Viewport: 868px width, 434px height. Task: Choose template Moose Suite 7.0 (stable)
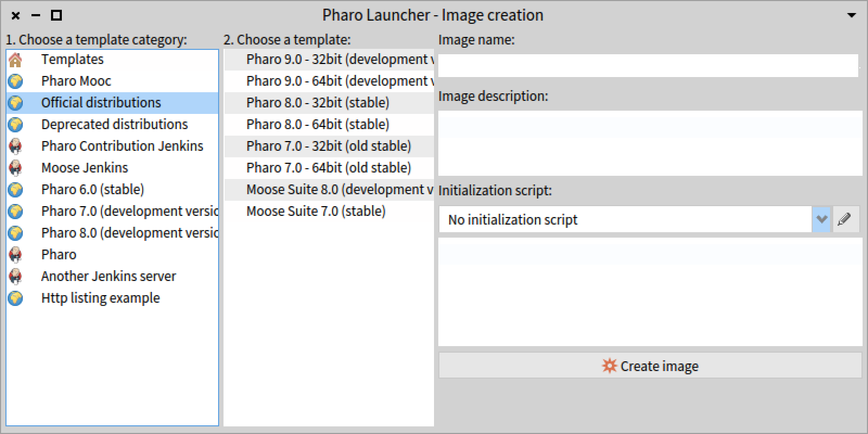click(x=329, y=211)
